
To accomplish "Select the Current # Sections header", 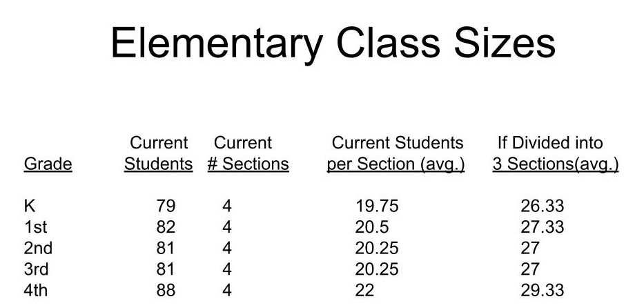I will click(x=248, y=154).
